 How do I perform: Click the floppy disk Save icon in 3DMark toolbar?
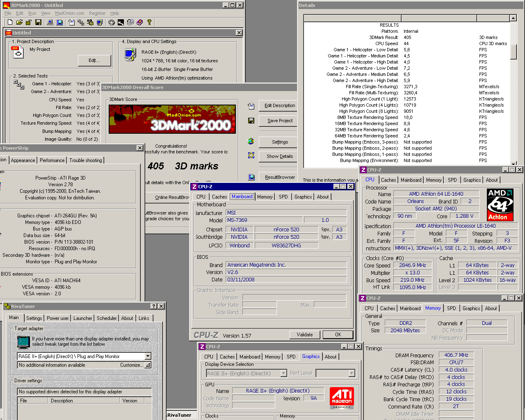38,22
